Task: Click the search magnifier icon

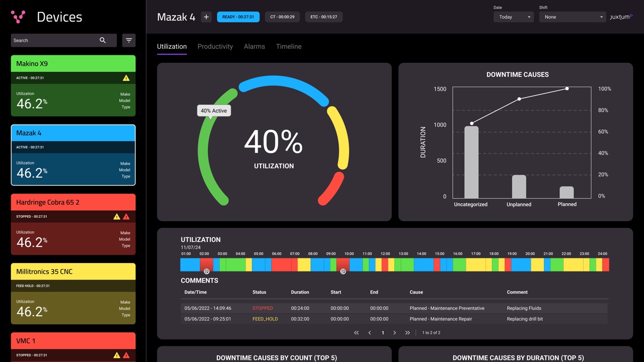Action: coord(103,40)
